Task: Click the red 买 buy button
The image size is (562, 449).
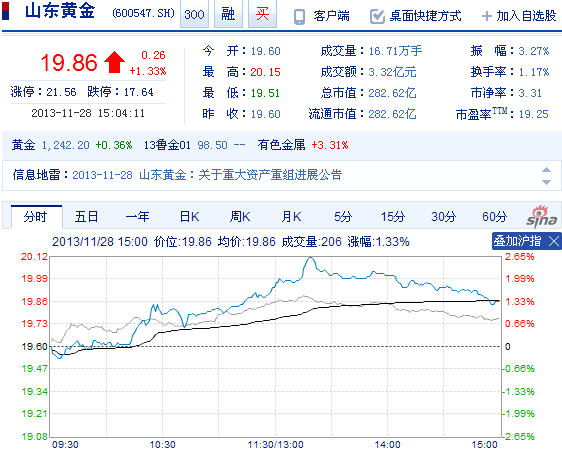Action: pos(262,14)
